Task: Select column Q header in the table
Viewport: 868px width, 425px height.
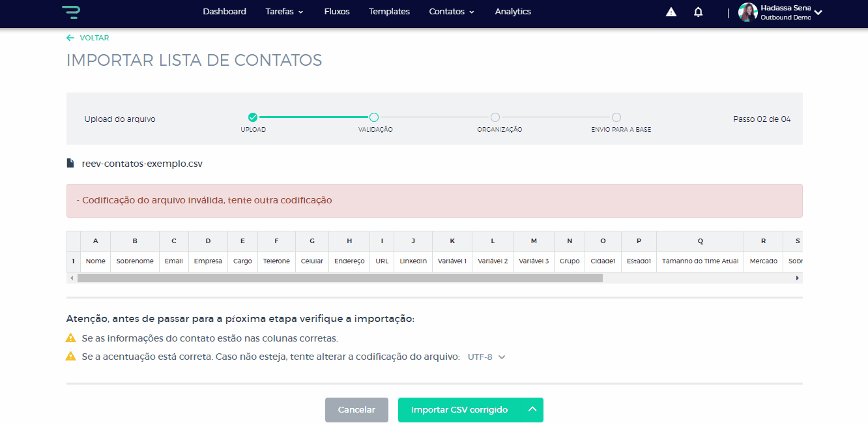Action: [700, 241]
